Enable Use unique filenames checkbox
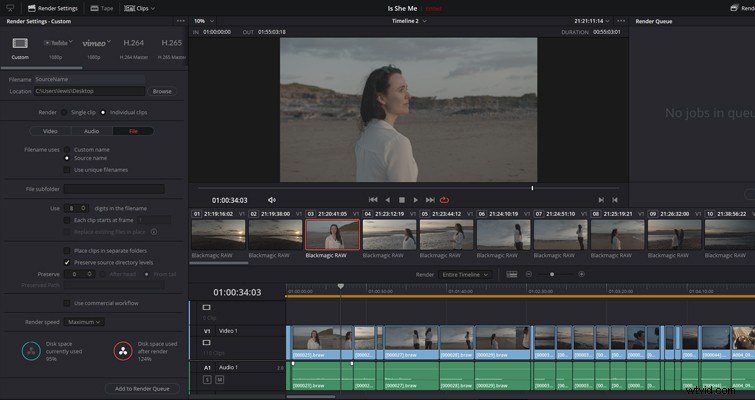755x400 pixels. pyautogui.click(x=67, y=170)
